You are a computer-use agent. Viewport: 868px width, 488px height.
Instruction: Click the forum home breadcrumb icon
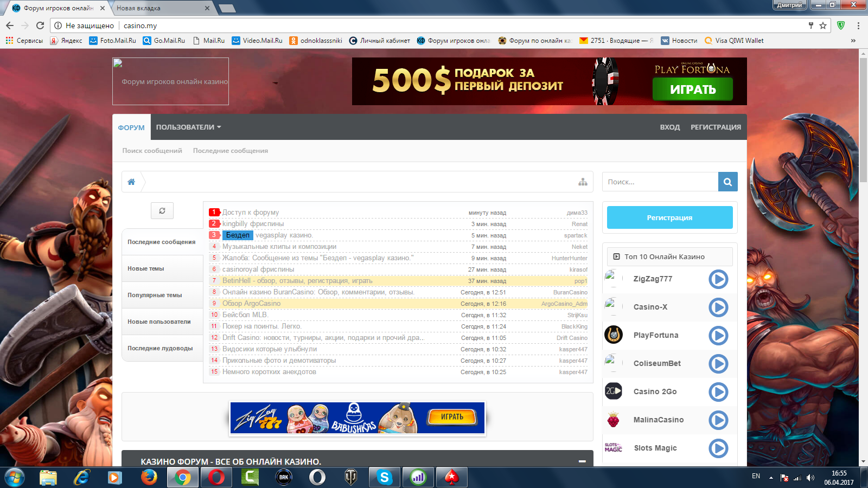click(131, 182)
